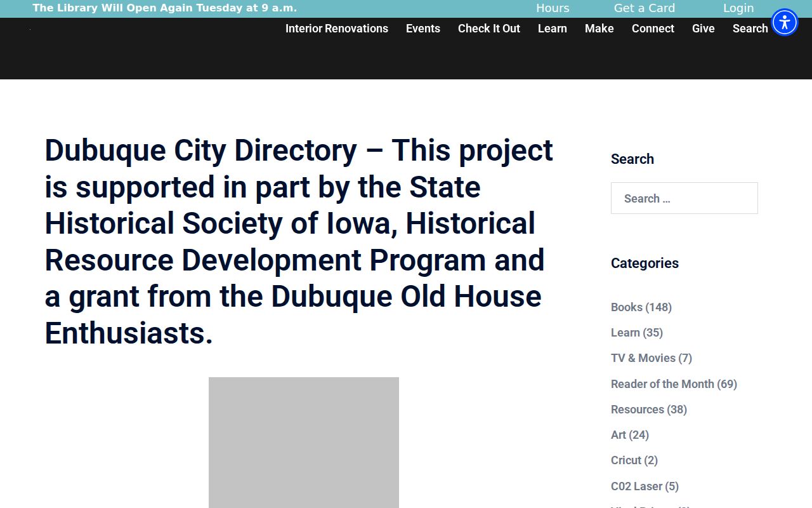Click the Dubuque City Directory article heading
Image resolution: width=812 pixels, height=508 pixels.
[x=299, y=242]
